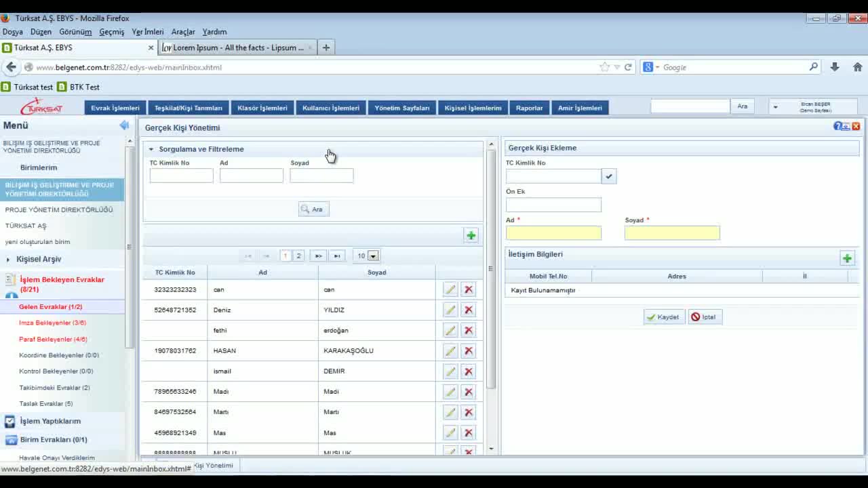The width and height of the screenshot is (868, 488).
Task: Open the user profile dropdown arrow
Action: (775, 107)
